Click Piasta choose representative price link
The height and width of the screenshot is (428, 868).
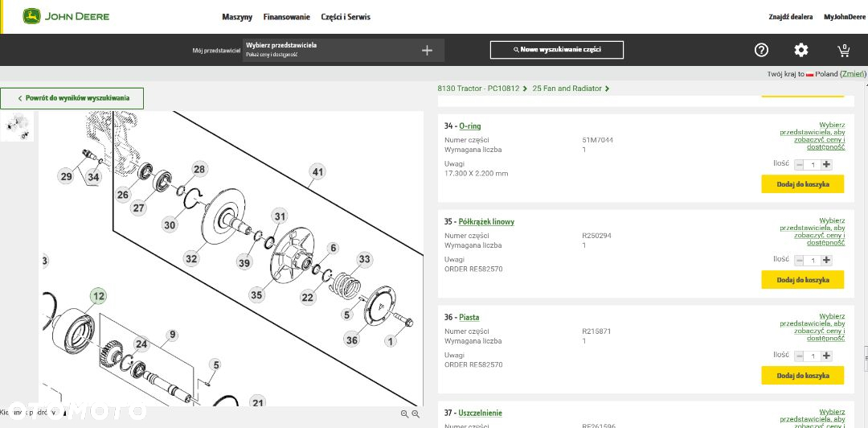tap(813, 327)
